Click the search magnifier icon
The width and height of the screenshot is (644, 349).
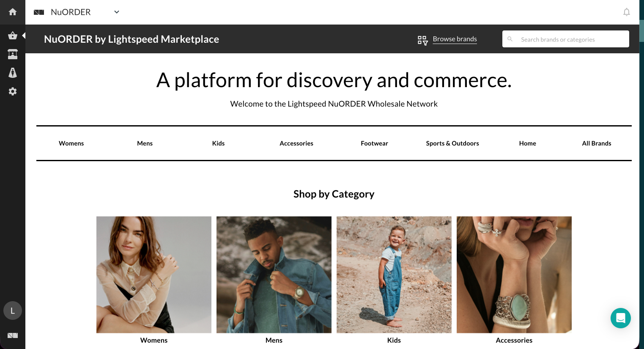click(x=510, y=39)
